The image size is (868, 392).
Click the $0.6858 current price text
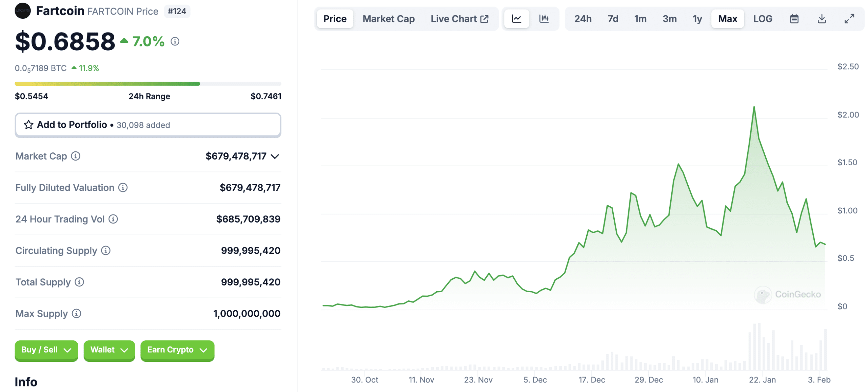click(65, 41)
